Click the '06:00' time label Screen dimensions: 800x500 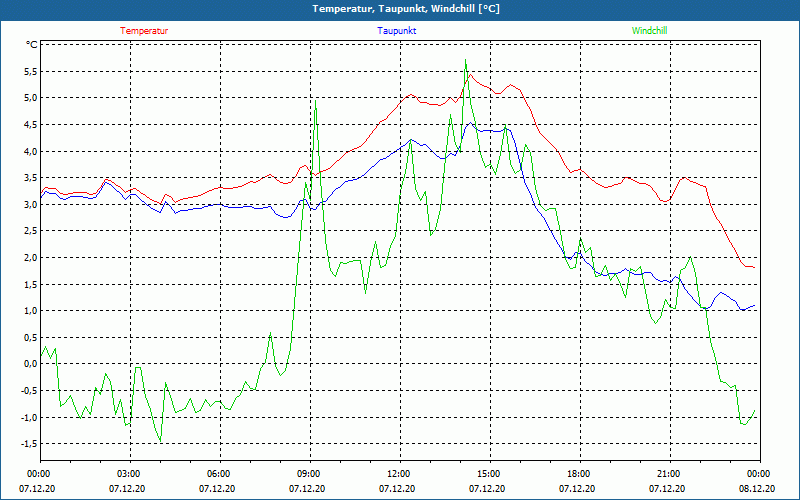pyautogui.click(x=220, y=474)
